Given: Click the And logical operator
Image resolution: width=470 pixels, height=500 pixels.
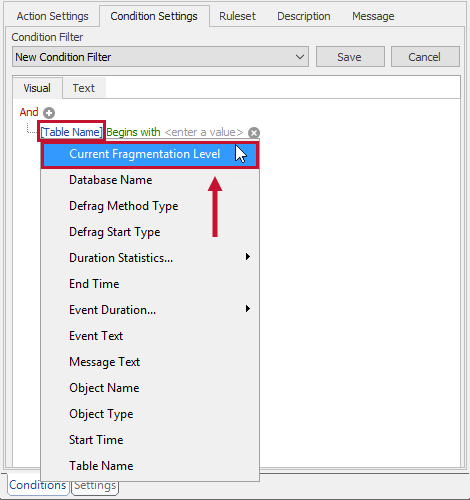Looking at the screenshot, I should tap(29, 112).
